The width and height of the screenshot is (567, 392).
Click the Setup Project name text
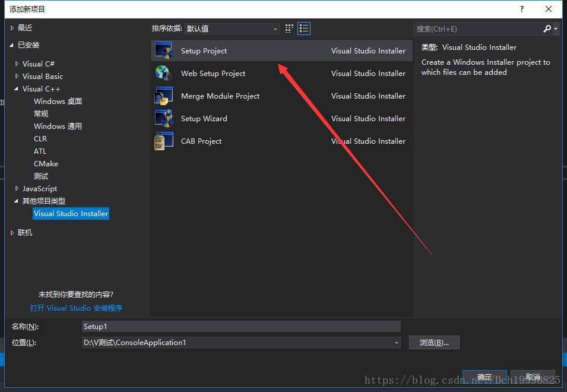[x=204, y=51]
